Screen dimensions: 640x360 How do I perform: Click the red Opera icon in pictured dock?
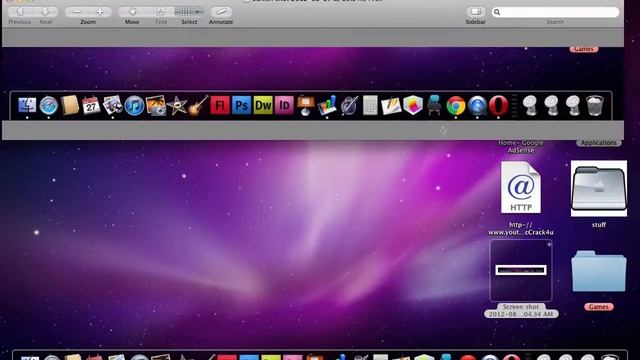click(x=498, y=105)
